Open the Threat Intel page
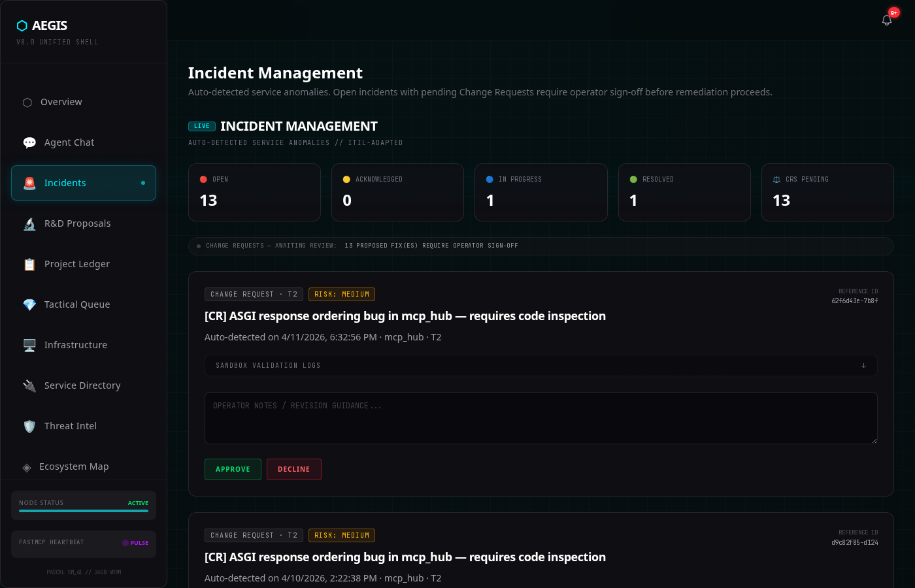The height and width of the screenshot is (588, 915). [84, 426]
